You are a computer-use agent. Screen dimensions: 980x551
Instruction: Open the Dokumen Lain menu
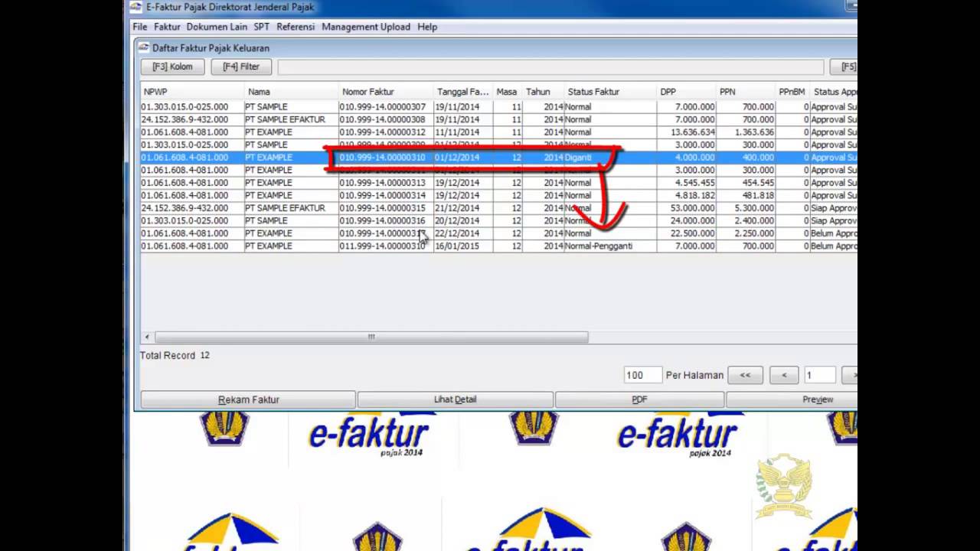click(217, 27)
